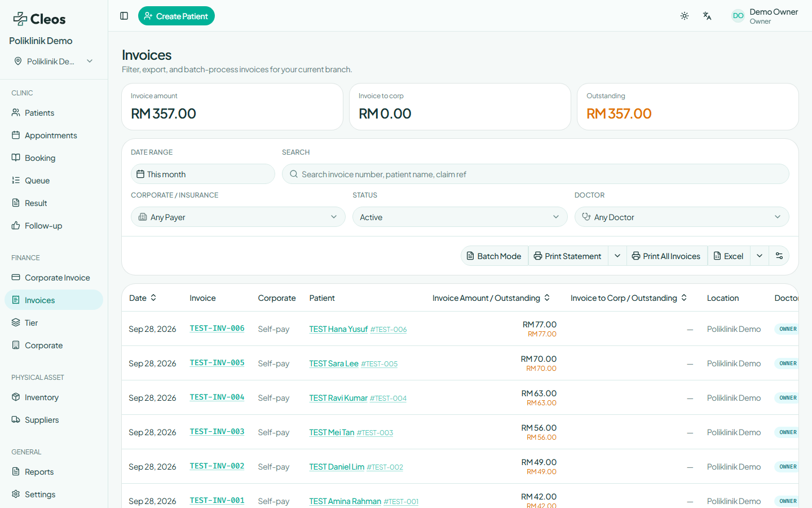Open invoice TEST-INV-006
Viewport: 812px width, 508px height.
click(217, 329)
